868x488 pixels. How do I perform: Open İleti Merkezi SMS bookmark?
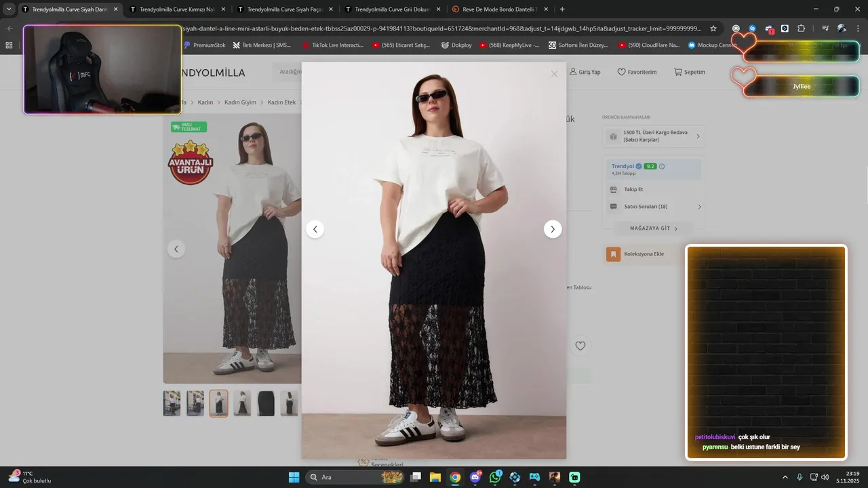(262, 45)
